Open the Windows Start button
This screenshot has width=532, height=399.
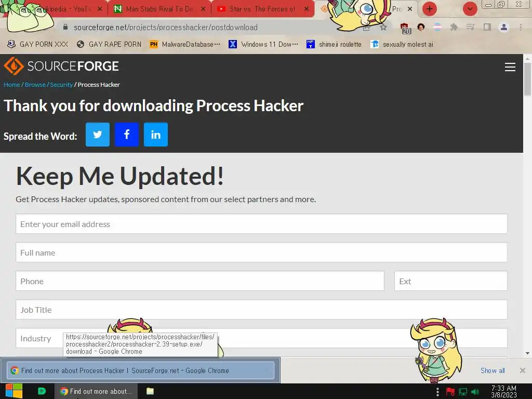click(14, 391)
